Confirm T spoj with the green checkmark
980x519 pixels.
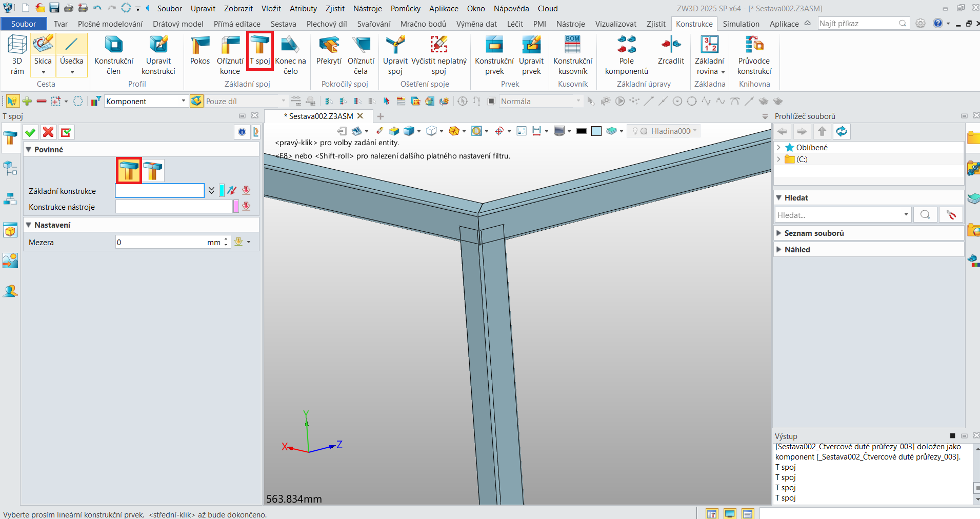pyautogui.click(x=30, y=132)
